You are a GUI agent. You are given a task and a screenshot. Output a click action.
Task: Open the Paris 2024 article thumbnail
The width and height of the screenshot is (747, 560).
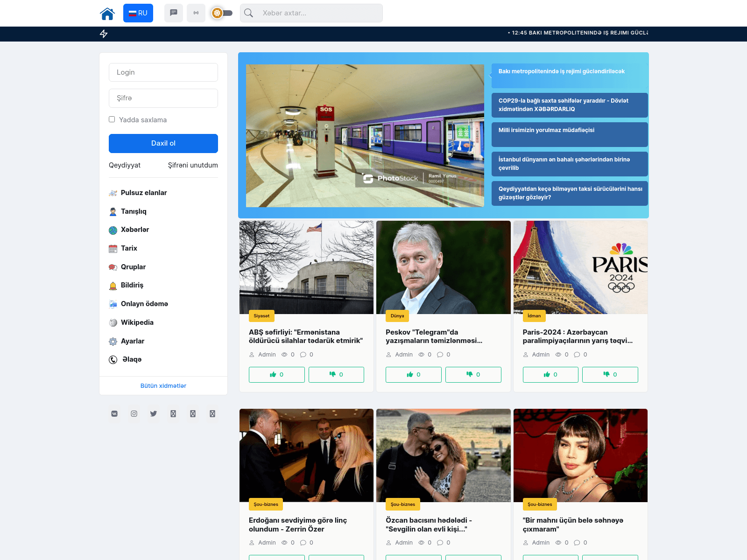(x=580, y=267)
